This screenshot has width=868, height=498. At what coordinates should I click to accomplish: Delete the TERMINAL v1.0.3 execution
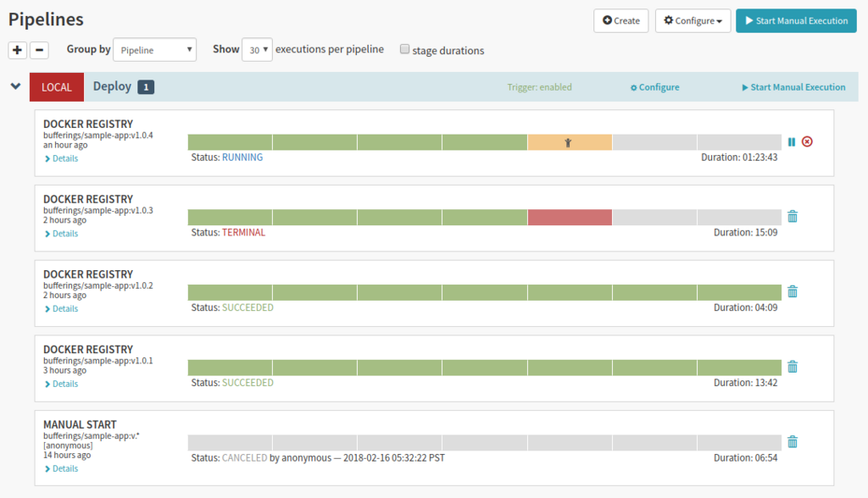pyautogui.click(x=793, y=216)
